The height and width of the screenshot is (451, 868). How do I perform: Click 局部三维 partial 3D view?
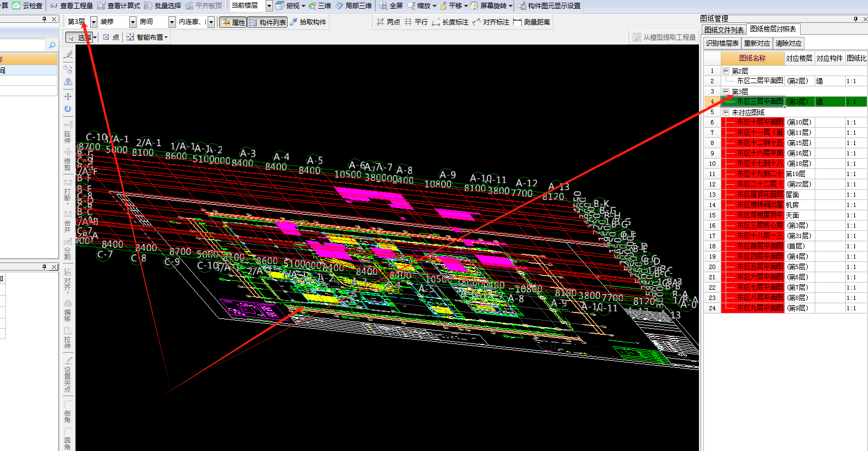pyautogui.click(x=353, y=5)
